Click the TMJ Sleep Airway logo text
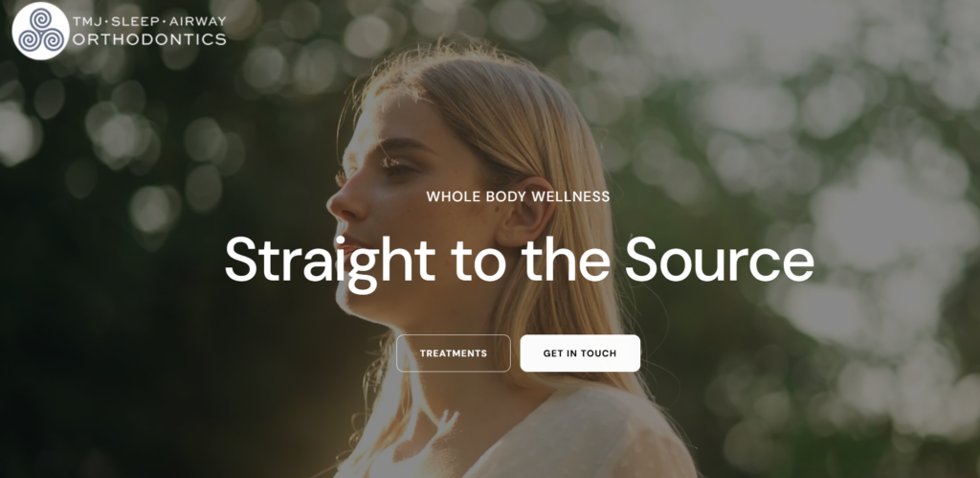Image resolution: width=980 pixels, height=478 pixels. tap(149, 21)
